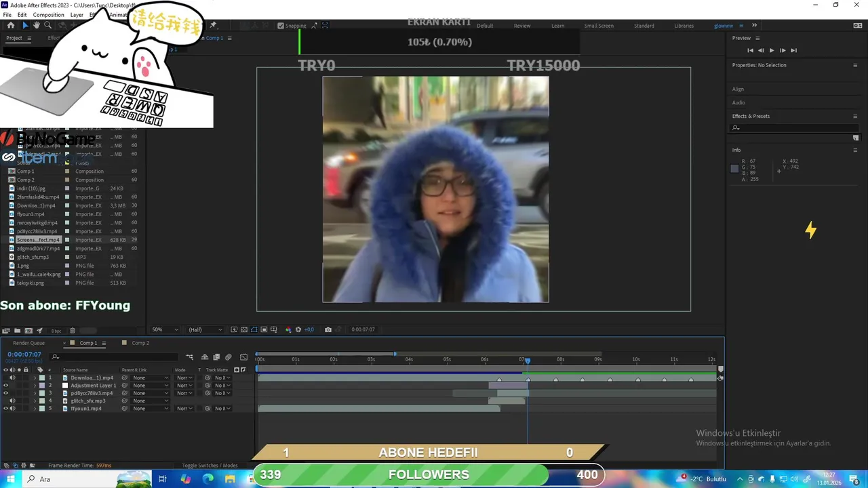This screenshot has width=868, height=488.
Task: Click the delete trash icon in Project panel
Action: (x=73, y=331)
